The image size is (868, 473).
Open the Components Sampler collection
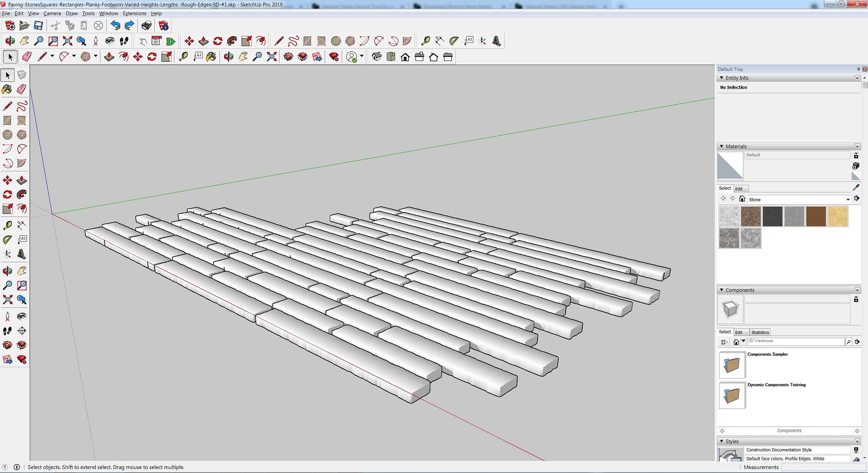(731, 365)
